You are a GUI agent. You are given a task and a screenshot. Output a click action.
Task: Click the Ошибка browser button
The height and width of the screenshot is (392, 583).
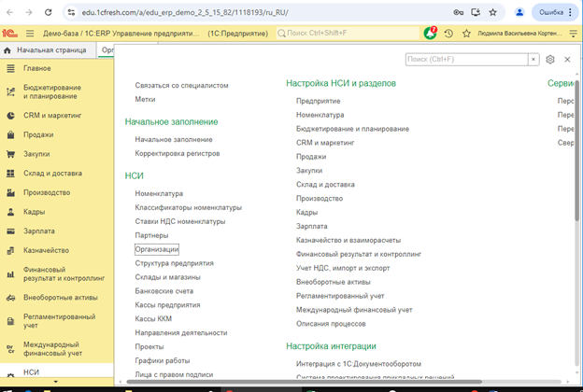point(555,12)
